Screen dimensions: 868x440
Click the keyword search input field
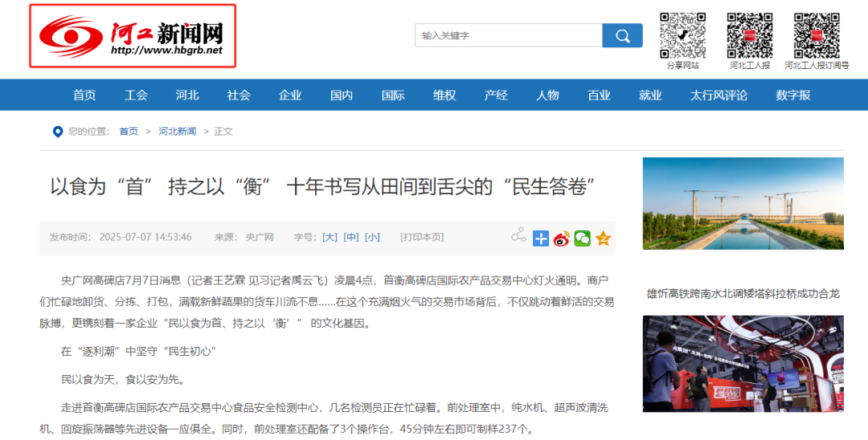pos(509,35)
